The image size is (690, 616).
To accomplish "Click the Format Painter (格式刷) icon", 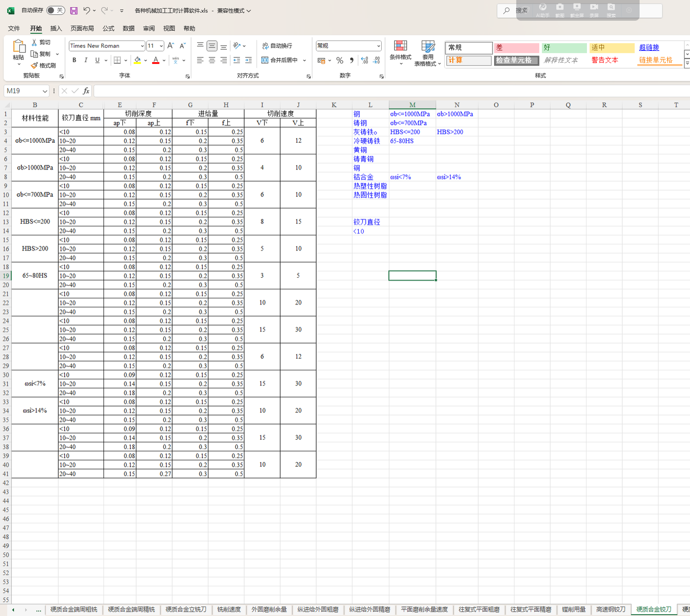I will (44, 66).
